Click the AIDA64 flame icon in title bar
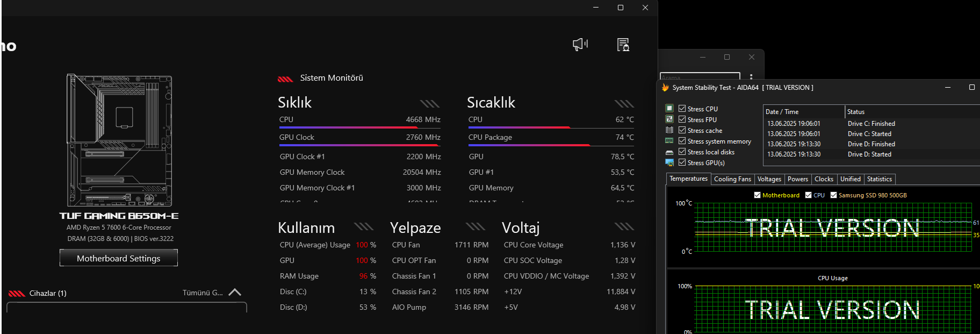Image resolution: width=980 pixels, height=334 pixels. [665, 87]
